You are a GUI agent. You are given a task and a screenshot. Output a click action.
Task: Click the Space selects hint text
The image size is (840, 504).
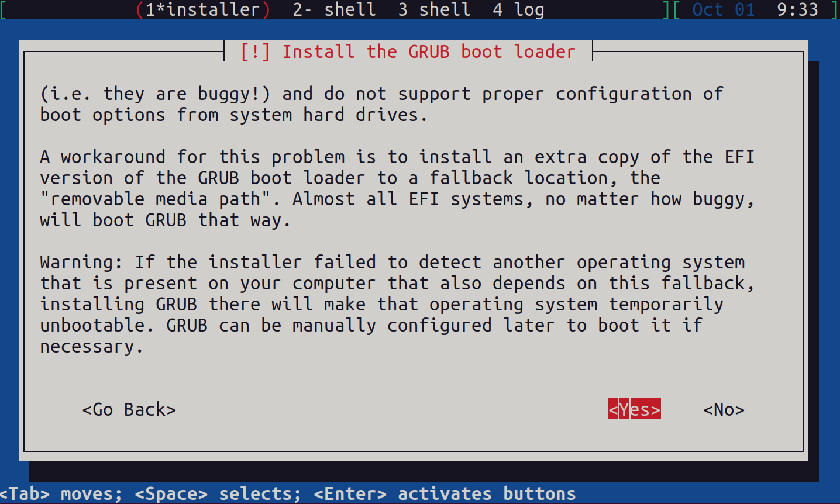216,493
